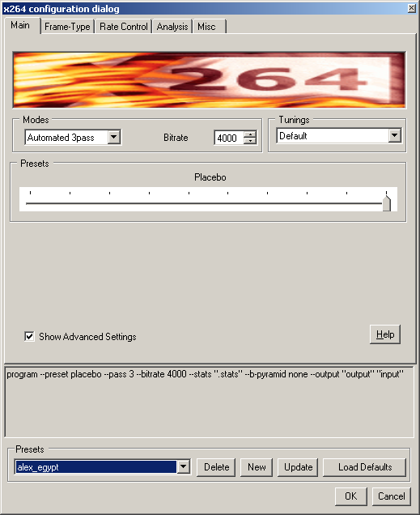Screen dimensions: 420x515
Task: Confirm settings with OK button
Action: click(x=350, y=496)
